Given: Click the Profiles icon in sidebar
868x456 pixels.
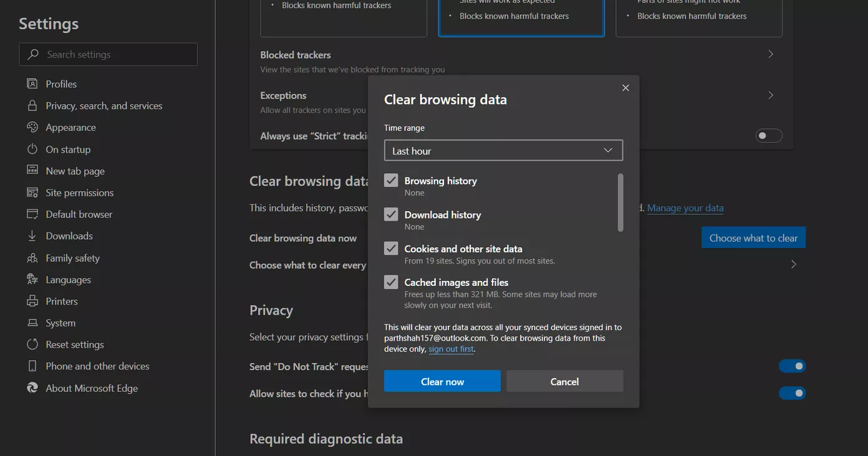Looking at the screenshot, I should click(32, 83).
